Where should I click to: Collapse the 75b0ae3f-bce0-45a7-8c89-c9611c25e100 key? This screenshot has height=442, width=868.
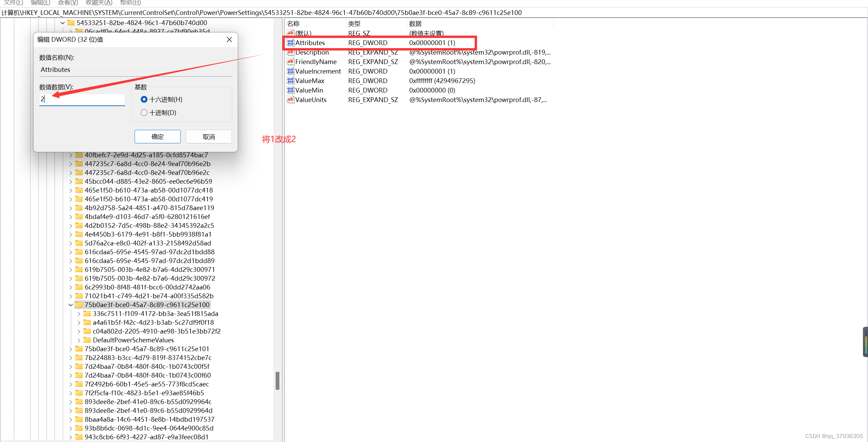[71, 305]
